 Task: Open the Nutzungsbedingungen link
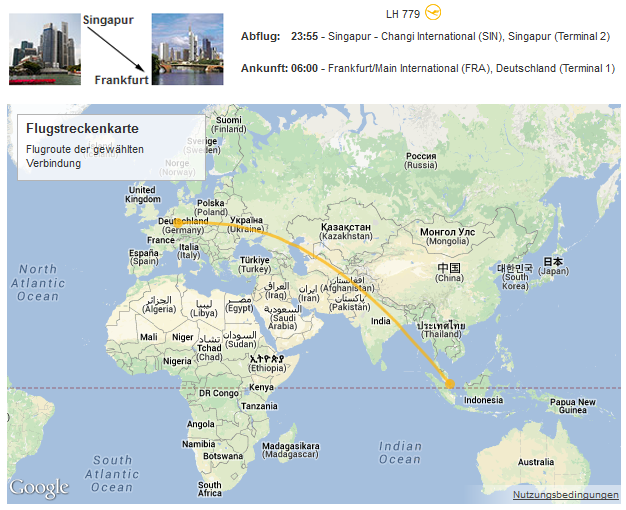click(x=565, y=495)
